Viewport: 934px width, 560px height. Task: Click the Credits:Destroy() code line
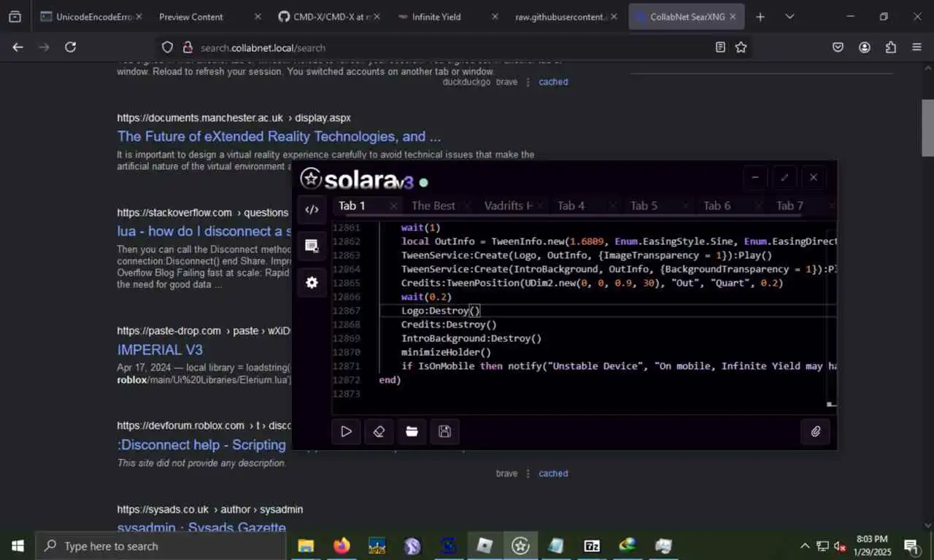coord(449,324)
